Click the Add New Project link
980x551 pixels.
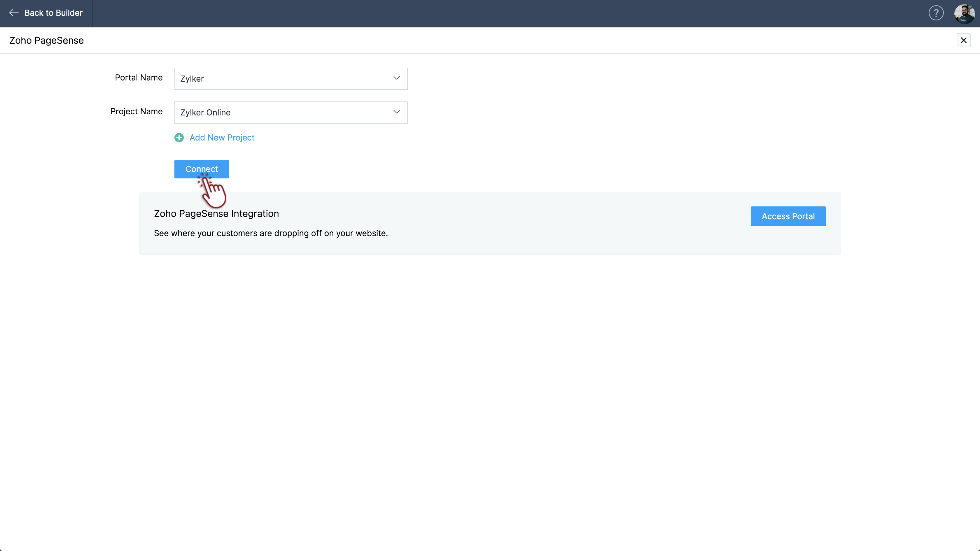tap(222, 138)
